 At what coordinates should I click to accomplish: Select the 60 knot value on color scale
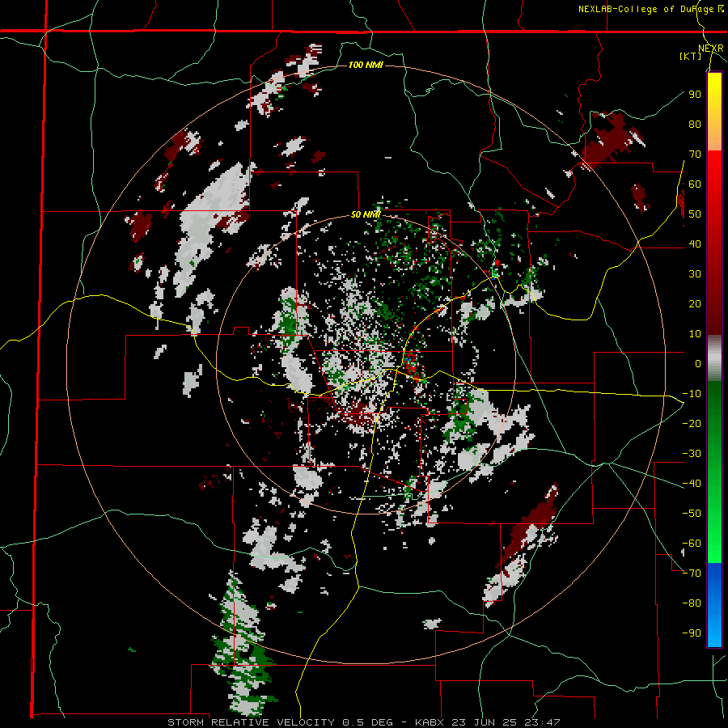click(x=695, y=184)
